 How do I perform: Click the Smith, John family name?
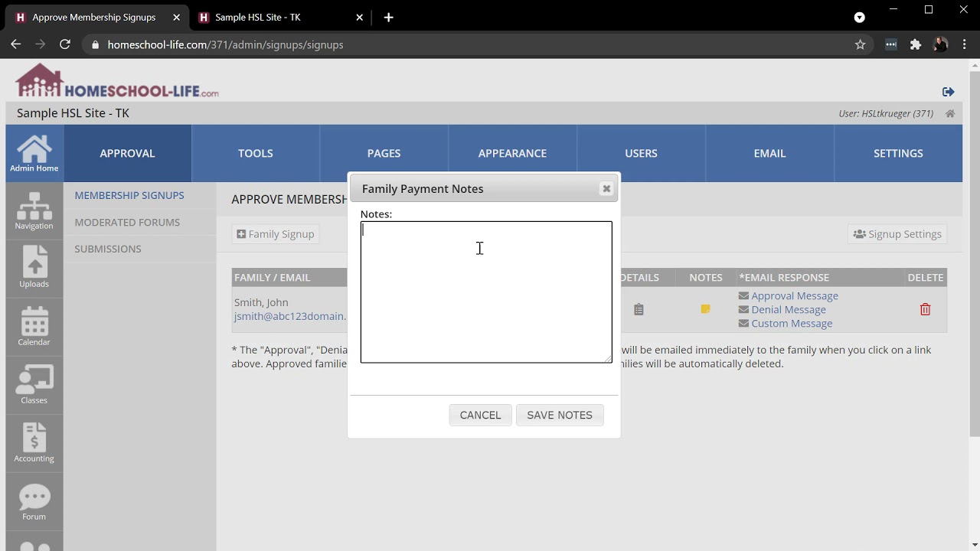[261, 302]
